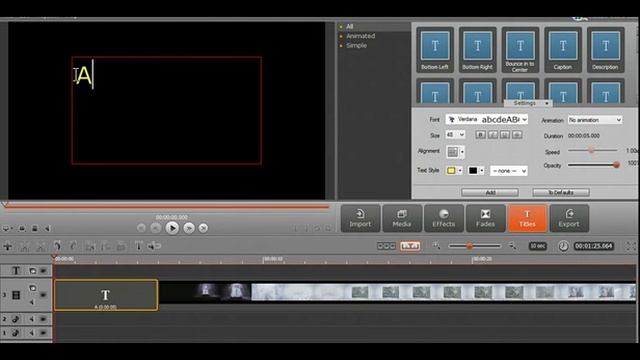Image resolution: width=640 pixels, height=360 pixels.
Task: Select the Simple titles category
Action: coord(356,45)
